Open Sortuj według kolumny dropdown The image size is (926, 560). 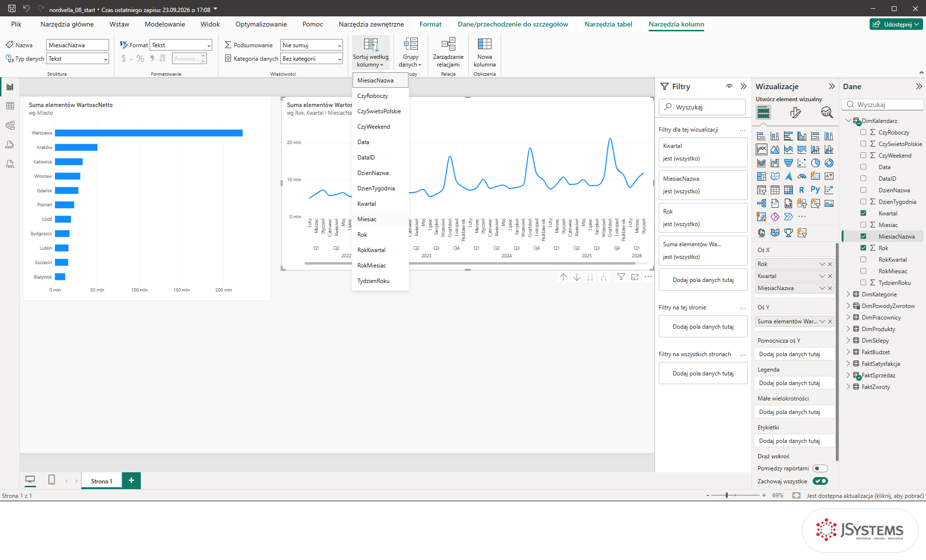(x=370, y=53)
